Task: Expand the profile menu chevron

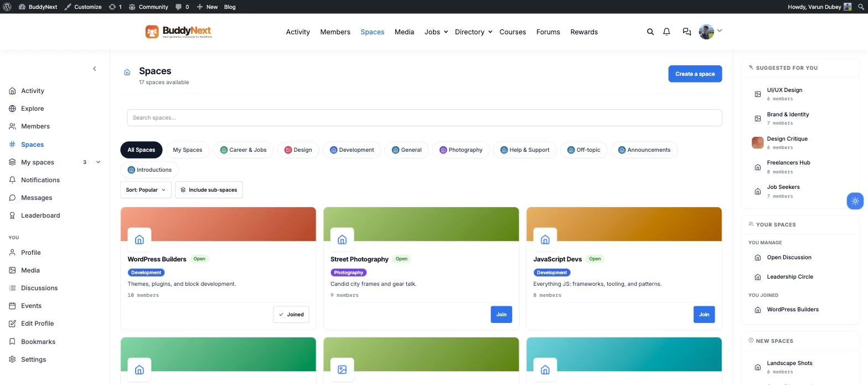Action: pyautogui.click(x=720, y=31)
